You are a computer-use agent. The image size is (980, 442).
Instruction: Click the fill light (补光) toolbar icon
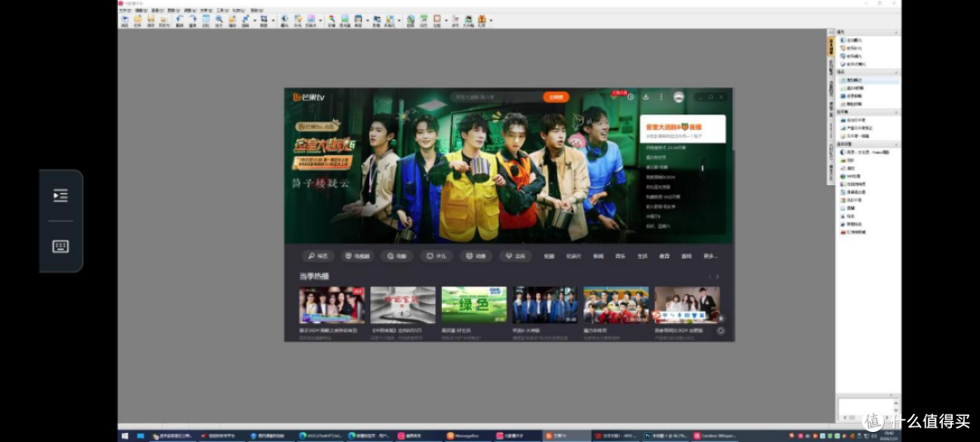[299, 21]
